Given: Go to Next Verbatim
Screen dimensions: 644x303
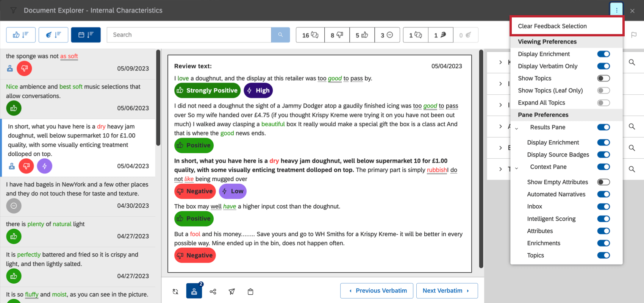Looking at the screenshot, I should (447, 291).
